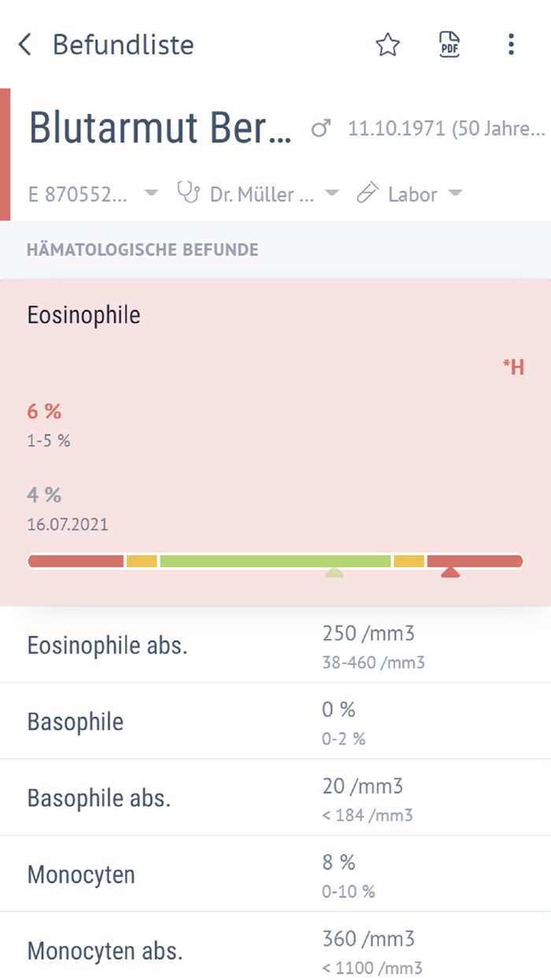
Task: Click the red range marker triangle
Action: (450, 572)
